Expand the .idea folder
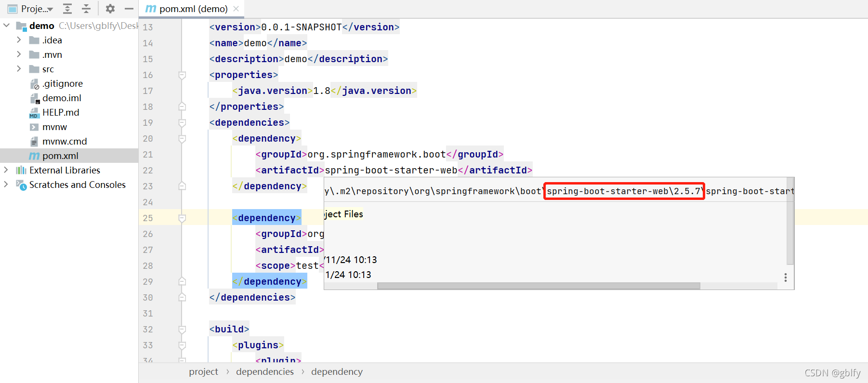The height and width of the screenshot is (383, 868). point(19,40)
